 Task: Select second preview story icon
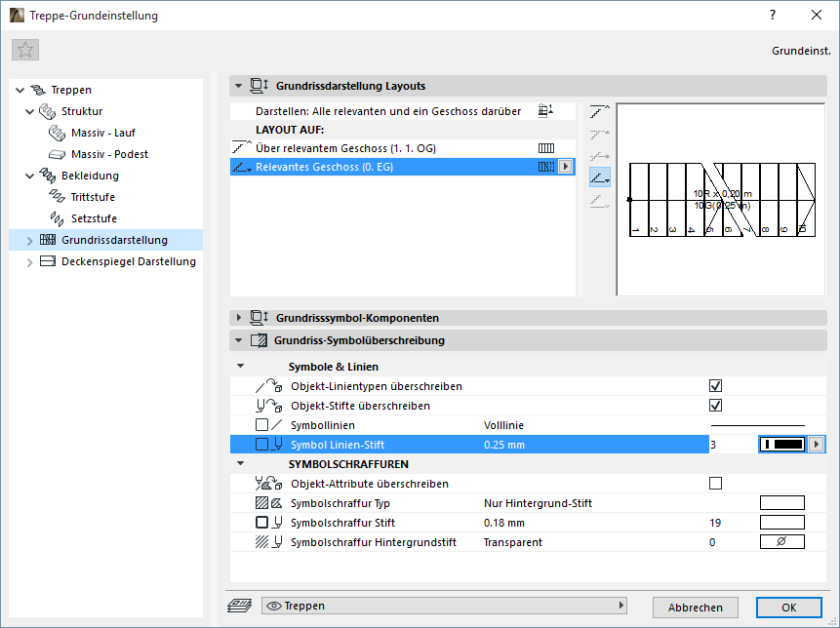(599, 134)
